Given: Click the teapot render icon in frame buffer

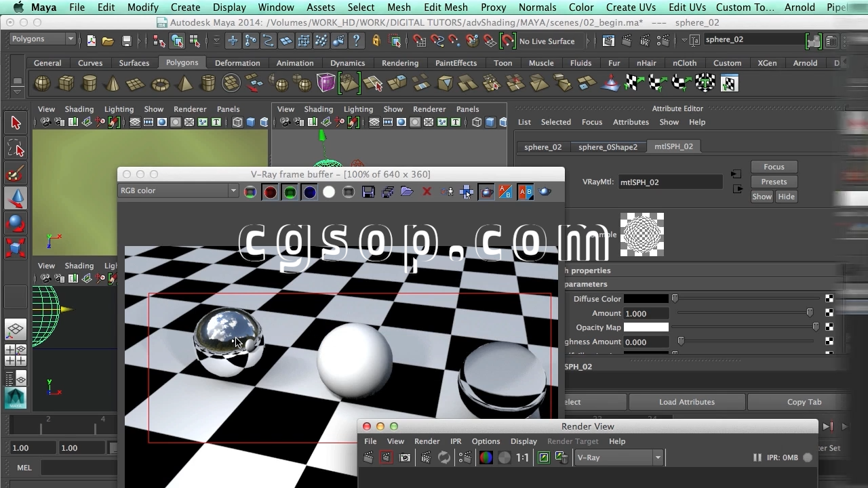Looking at the screenshot, I should pos(545,192).
